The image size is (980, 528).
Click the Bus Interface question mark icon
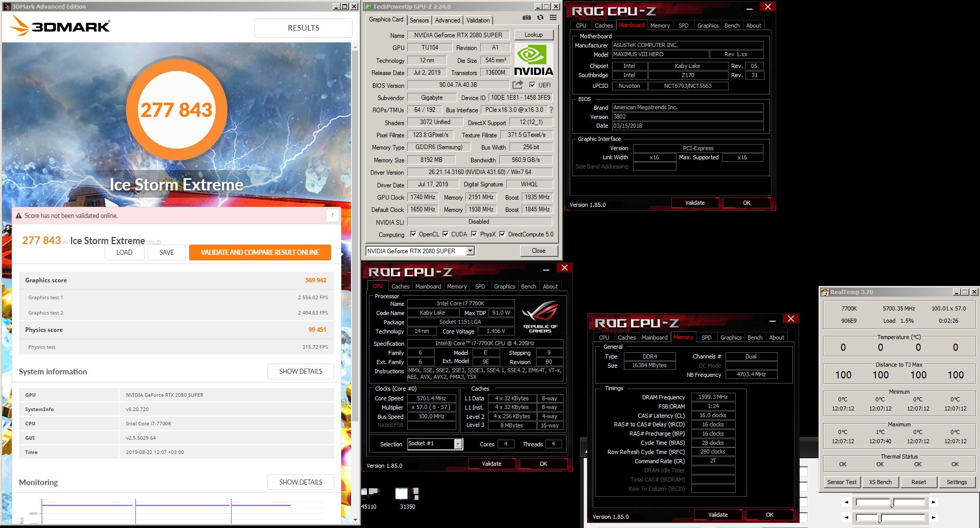(x=551, y=110)
